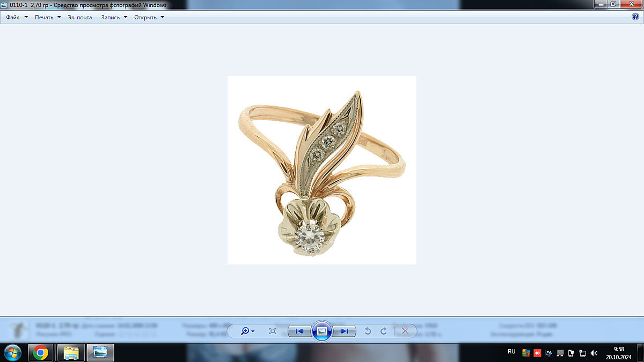Open the help question mark icon
The width and height of the screenshot is (644, 362).
tap(635, 17)
